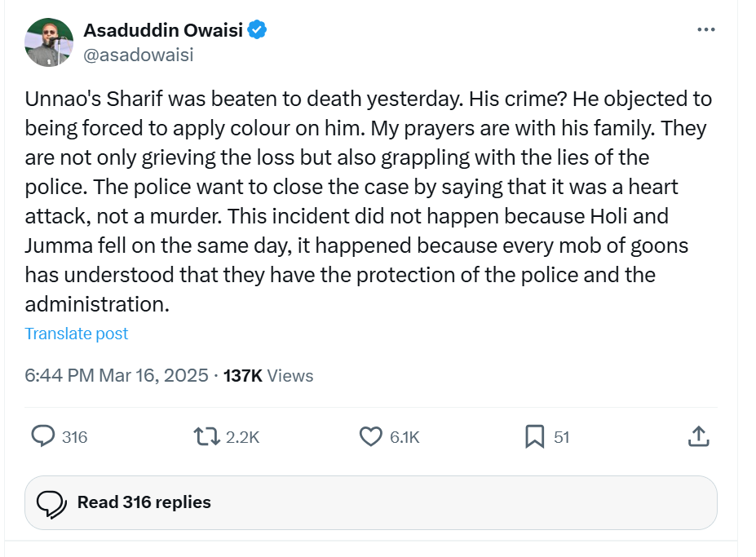Open the @asadowaisi handle link
Image resolution: width=756 pixels, height=557 pixels.
[x=138, y=55]
